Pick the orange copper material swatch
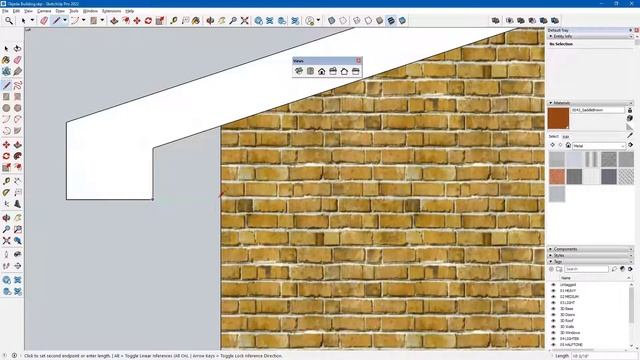The width and height of the screenshot is (640, 360). (x=557, y=176)
